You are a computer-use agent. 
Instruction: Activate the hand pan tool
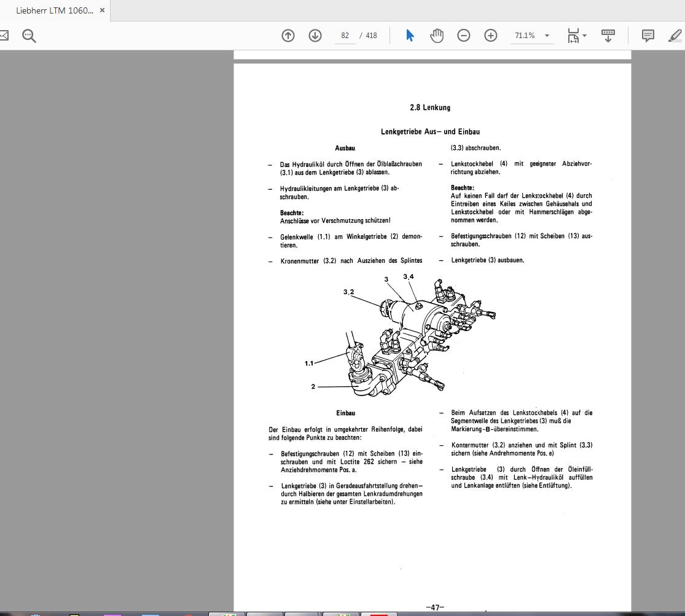coord(436,36)
